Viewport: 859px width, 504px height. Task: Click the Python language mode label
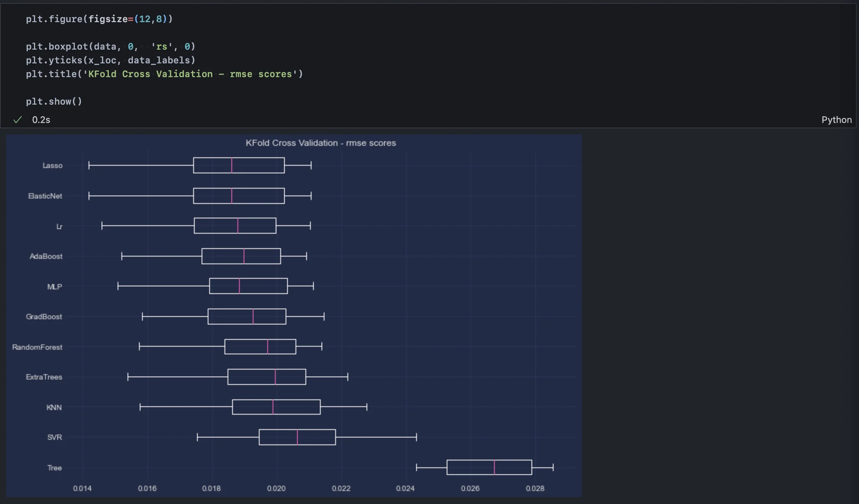pos(836,120)
